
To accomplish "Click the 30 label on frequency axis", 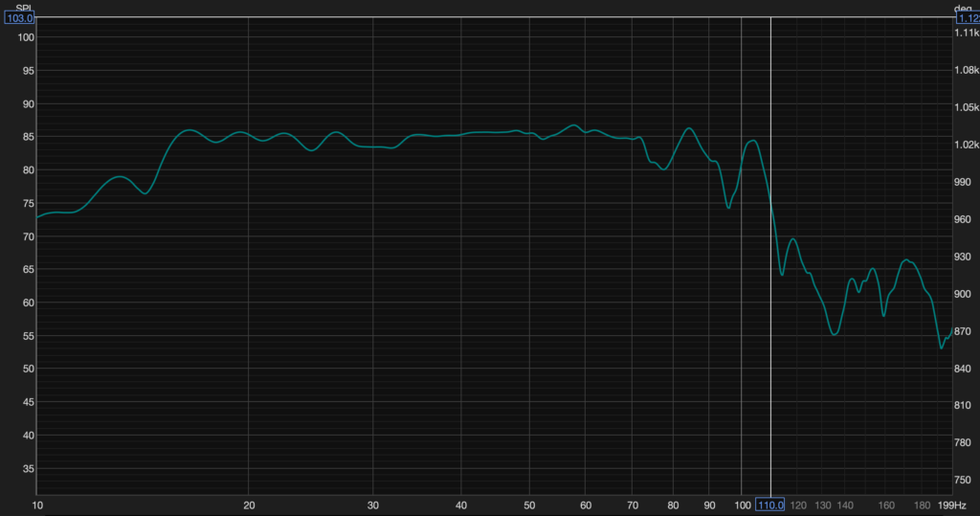I will pos(373,505).
